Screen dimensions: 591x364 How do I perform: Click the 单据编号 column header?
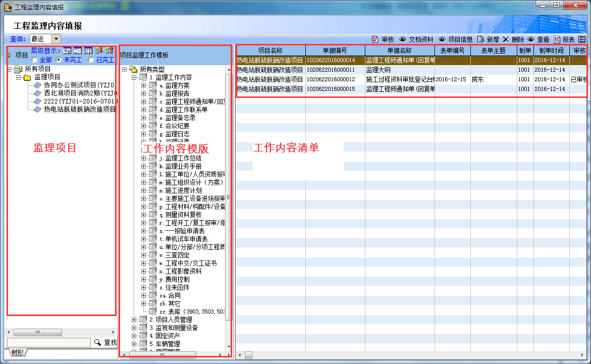coord(335,50)
